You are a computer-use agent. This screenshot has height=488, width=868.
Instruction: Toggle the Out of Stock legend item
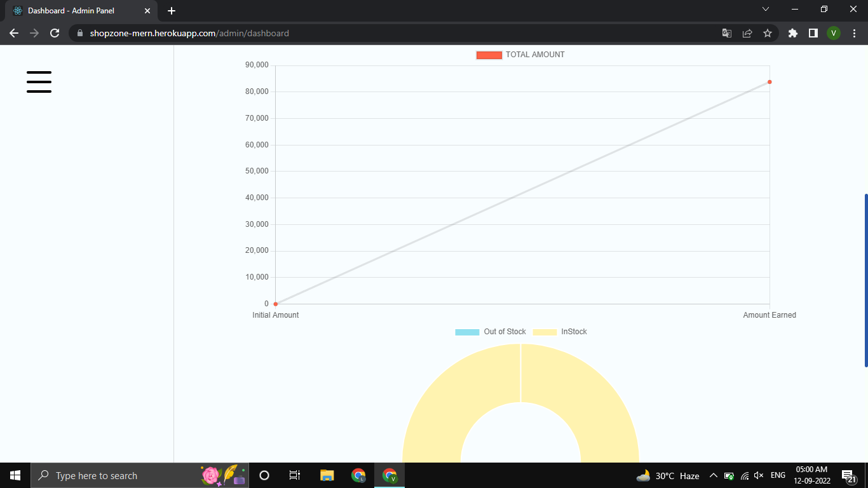click(x=491, y=332)
